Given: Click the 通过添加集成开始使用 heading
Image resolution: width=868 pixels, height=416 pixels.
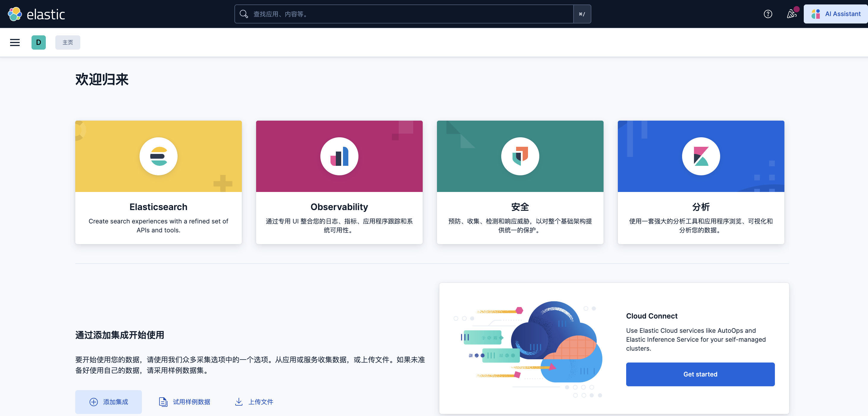Looking at the screenshot, I should click(120, 335).
